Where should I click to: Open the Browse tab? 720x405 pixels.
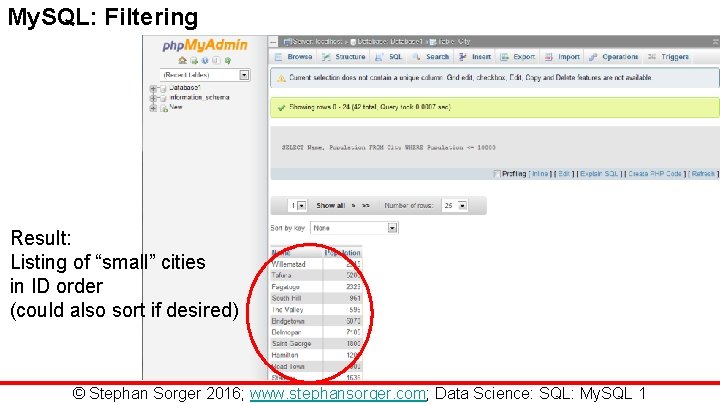click(x=294, y=56)
